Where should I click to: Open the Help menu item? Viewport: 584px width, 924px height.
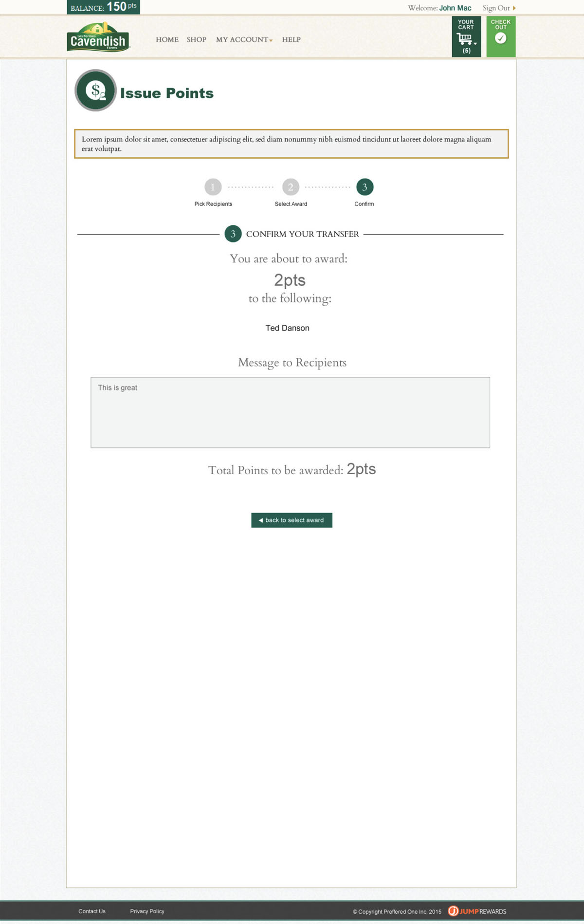coord(291,39)
